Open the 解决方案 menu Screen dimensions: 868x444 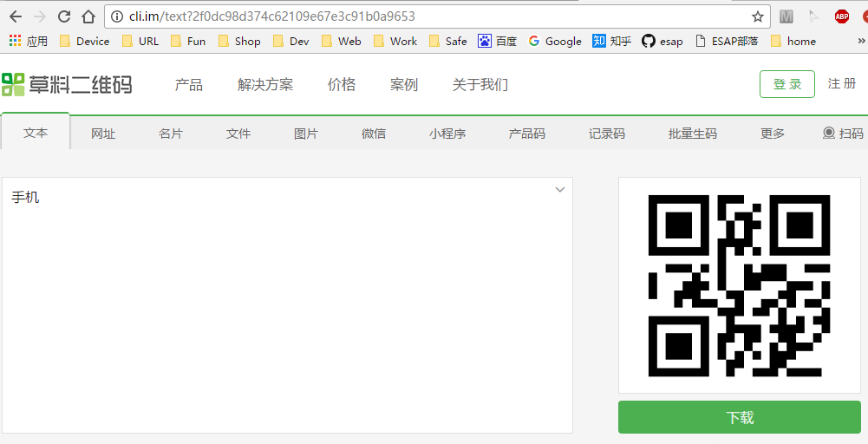click(x=265, y=85)
